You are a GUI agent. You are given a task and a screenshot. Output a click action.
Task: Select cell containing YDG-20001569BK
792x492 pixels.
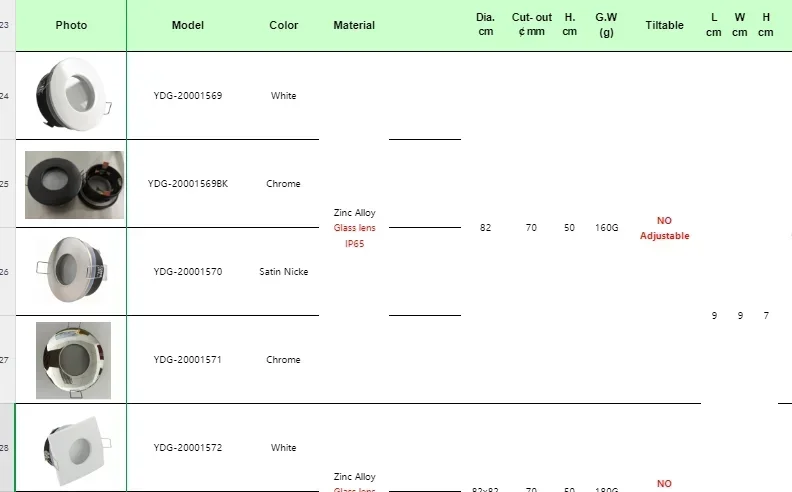(x=187, y=183)
